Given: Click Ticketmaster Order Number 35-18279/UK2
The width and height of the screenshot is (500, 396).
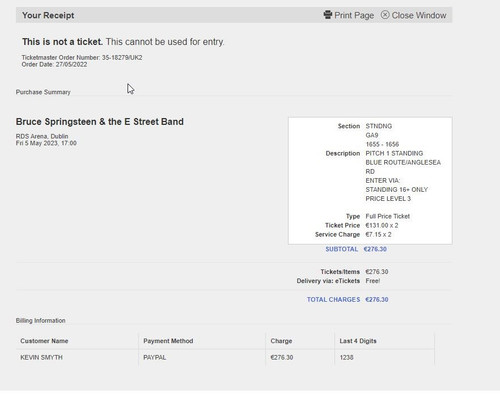Looking at the screenshot, I should tap(82, 57).
